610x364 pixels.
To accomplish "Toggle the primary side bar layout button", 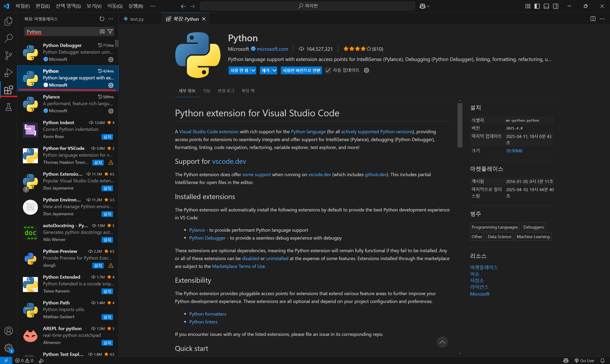I will pos(537,6).
